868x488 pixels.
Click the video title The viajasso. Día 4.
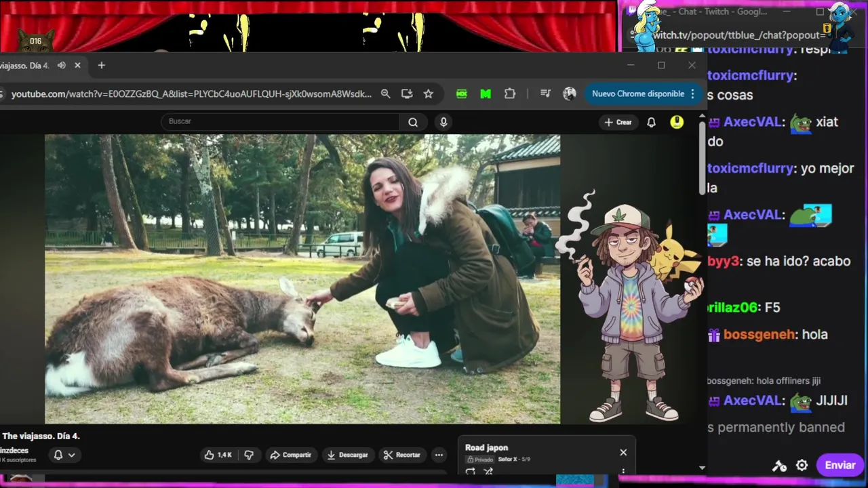point(41,436)
